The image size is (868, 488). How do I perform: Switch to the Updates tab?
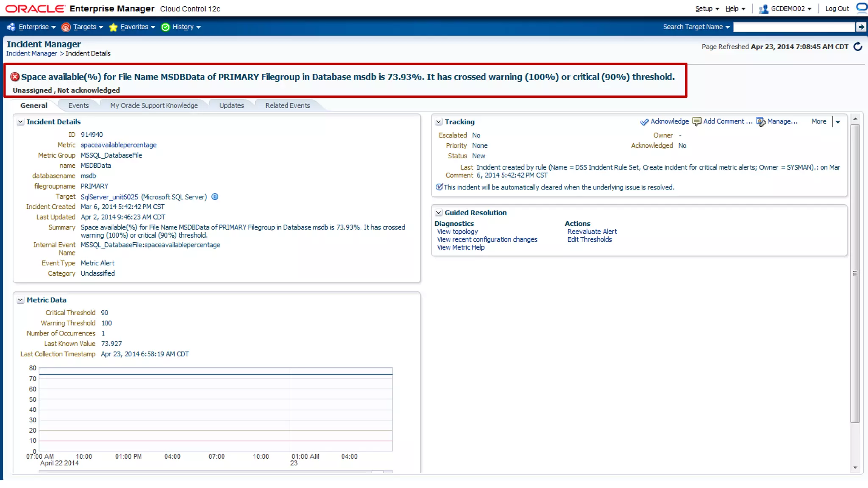[x=231, y=105]
